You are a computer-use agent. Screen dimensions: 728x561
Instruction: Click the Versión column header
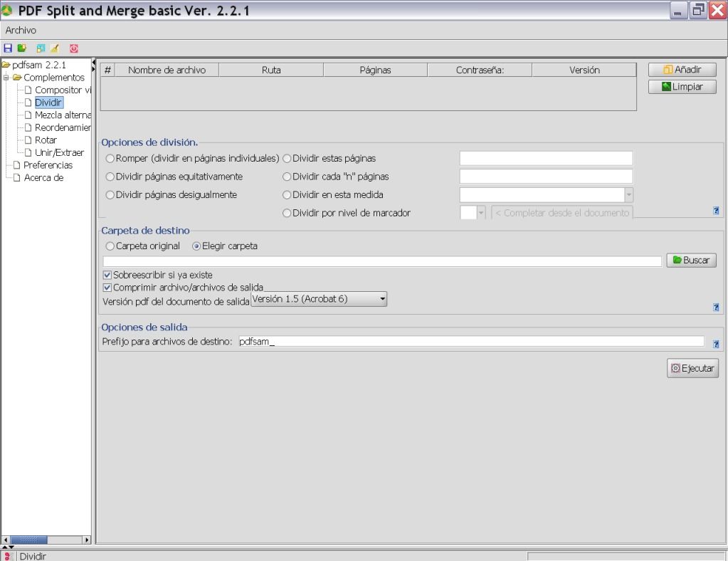pos(584,70)
